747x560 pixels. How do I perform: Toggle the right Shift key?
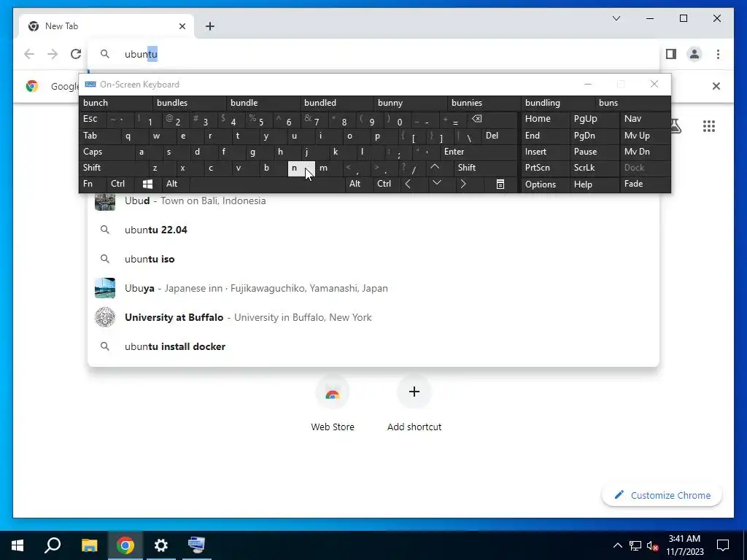click(x=485, y=168)
